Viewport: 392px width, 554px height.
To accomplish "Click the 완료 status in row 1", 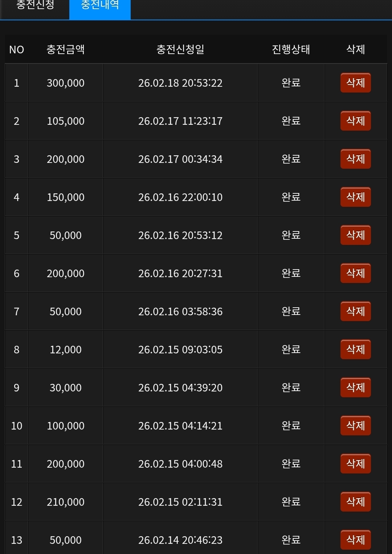I will [x=291, y=83].
